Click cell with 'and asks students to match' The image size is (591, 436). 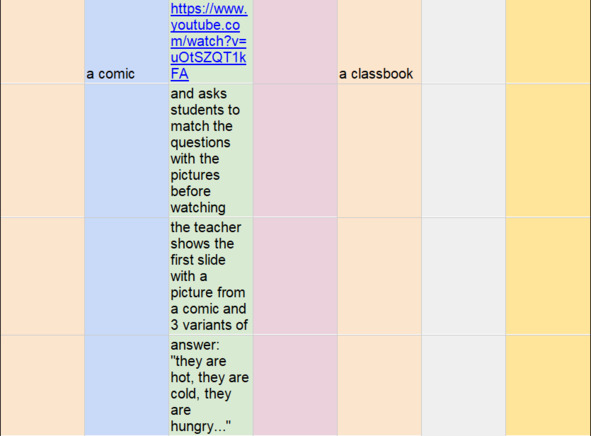(x=211, y=150)
